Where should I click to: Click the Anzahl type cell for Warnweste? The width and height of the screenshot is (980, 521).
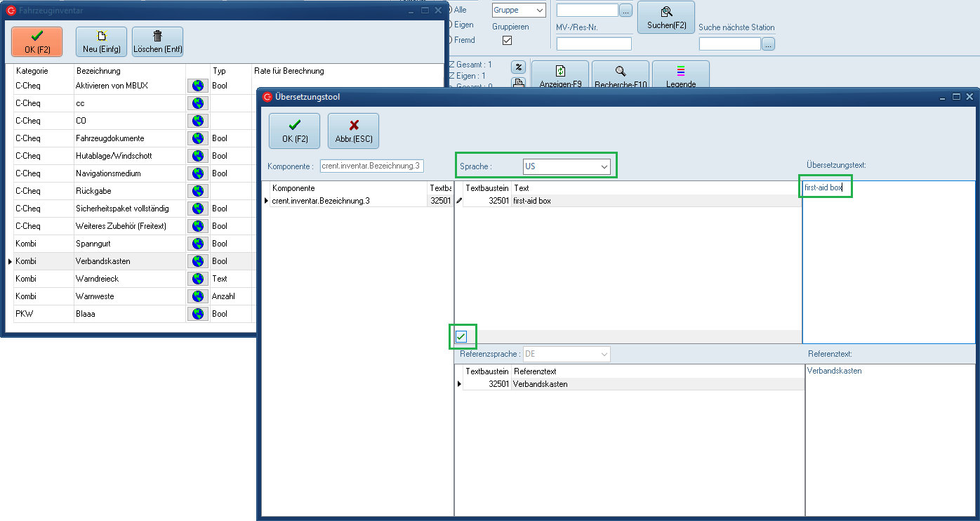coord(230,296)
